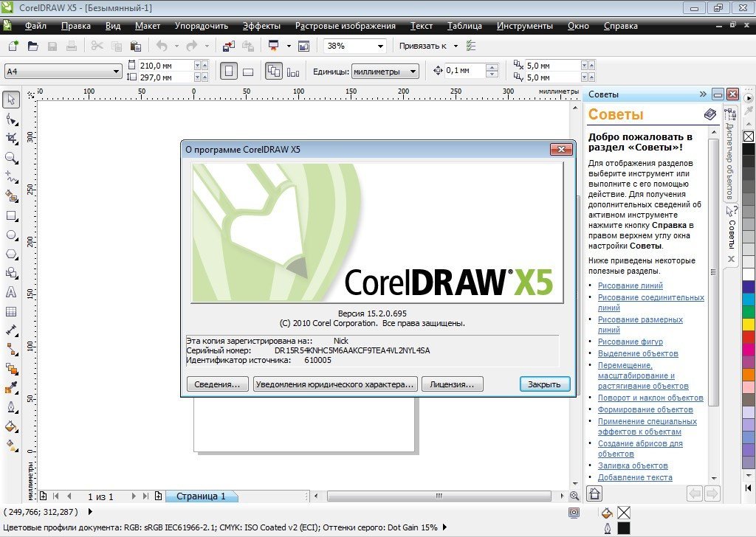
Task: Select the Table tool
Action: [x=11, y=311]
